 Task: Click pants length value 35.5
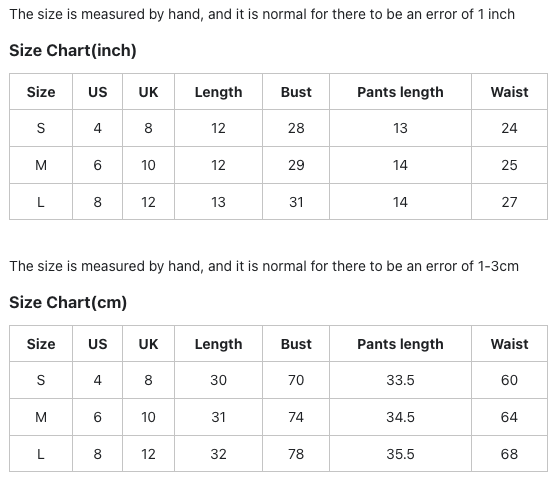pos(400,454)
